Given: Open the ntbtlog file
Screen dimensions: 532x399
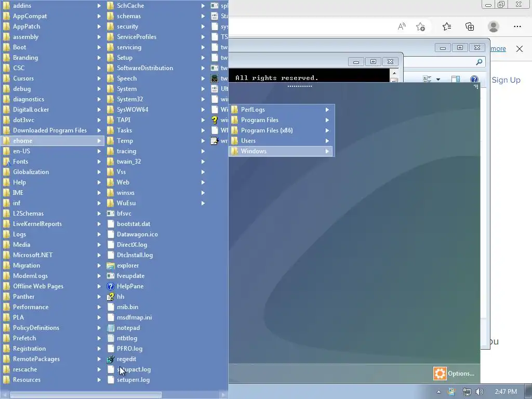Looking at the screenshot, I should pyautogui.click(x=127, y=338).
